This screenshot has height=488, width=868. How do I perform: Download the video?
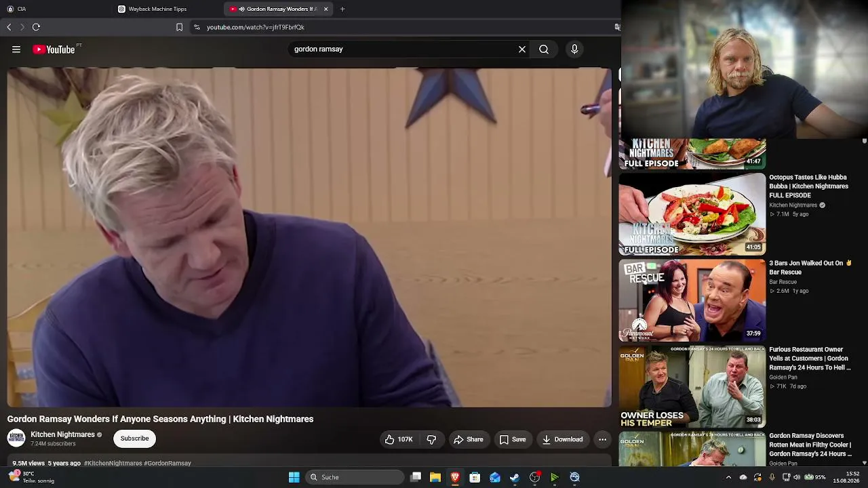pyautogui.click(x=562, y=440)
